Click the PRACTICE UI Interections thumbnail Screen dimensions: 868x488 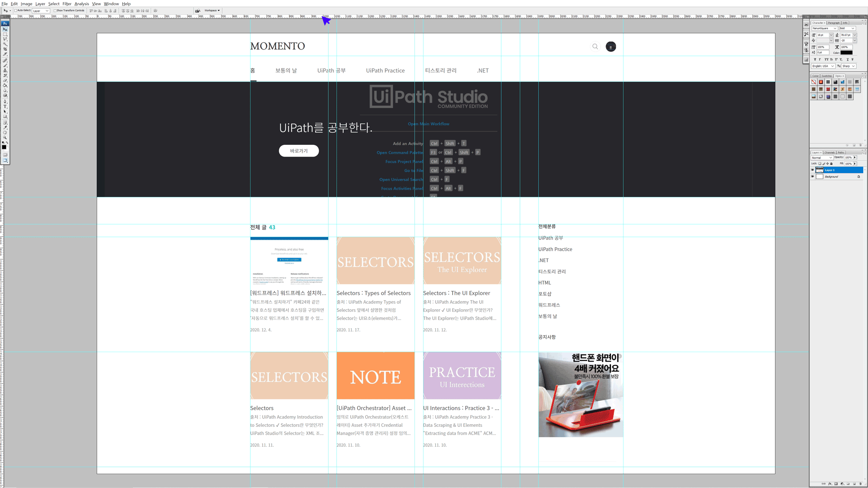point(462,375)
